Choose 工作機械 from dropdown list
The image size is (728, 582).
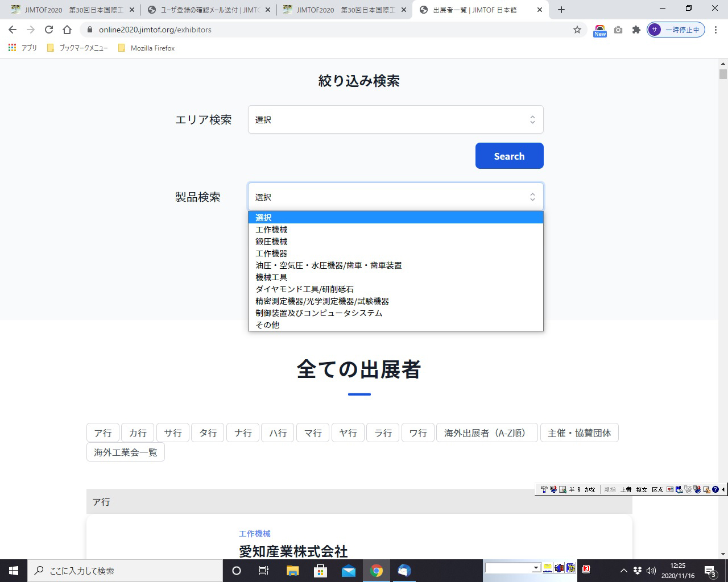coord(396,230)
